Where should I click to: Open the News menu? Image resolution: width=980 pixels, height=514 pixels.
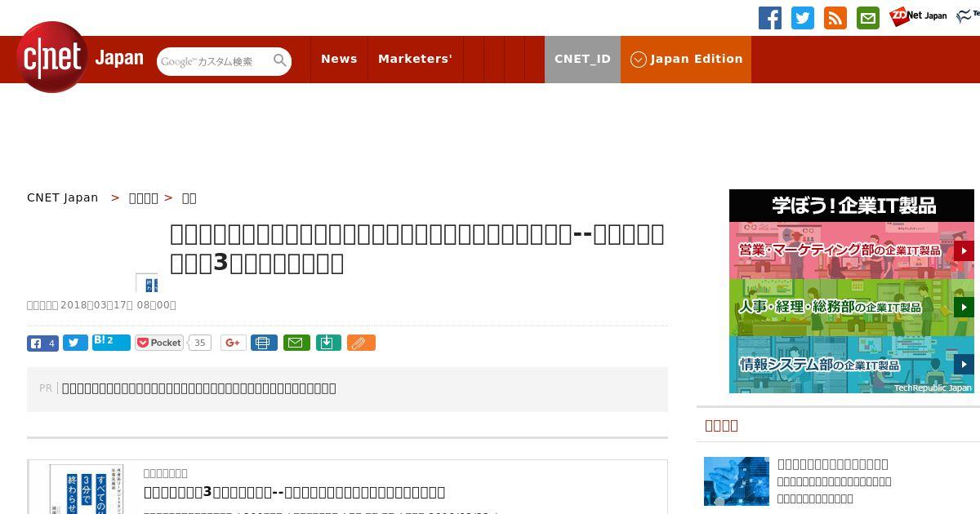pyautogui.click(x=339, y=59)
